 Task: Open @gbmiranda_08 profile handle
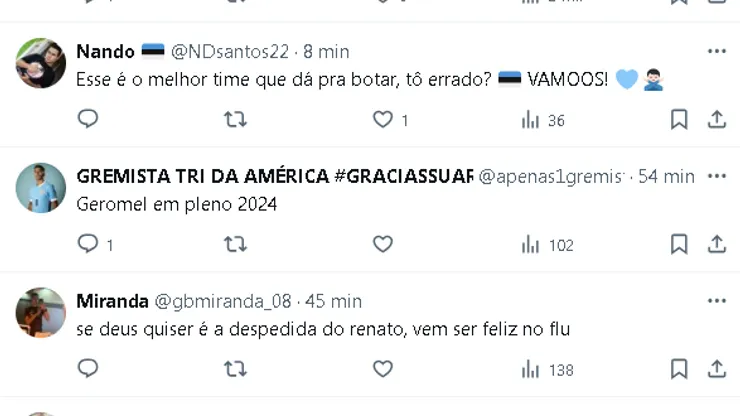(224, 301)
